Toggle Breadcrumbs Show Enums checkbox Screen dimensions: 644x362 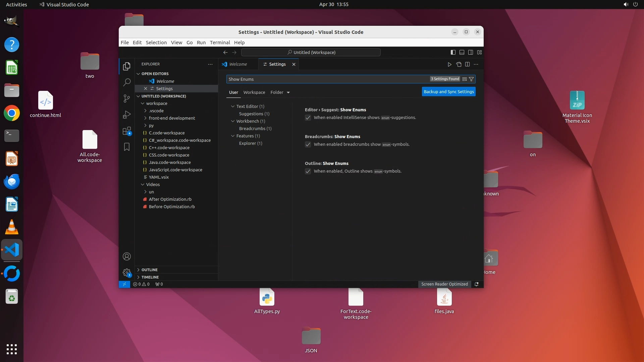coord(308,144)
